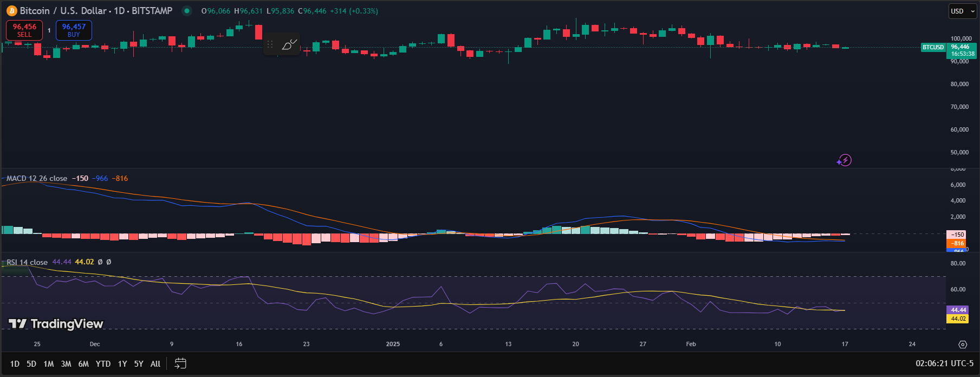Click the MACD 12 26 close legend
The width and height of the screenshot is (980, 377).
[x=37, y=178]
